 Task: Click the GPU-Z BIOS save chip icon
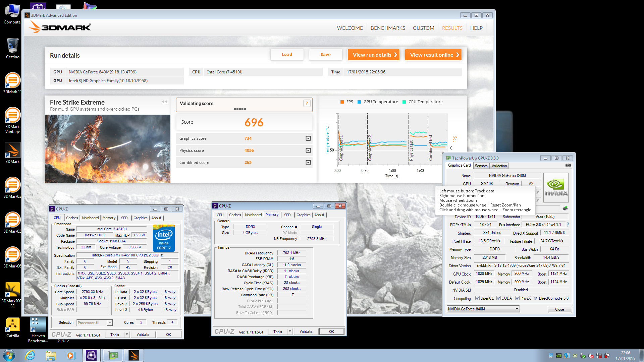(x=565, y=208)
